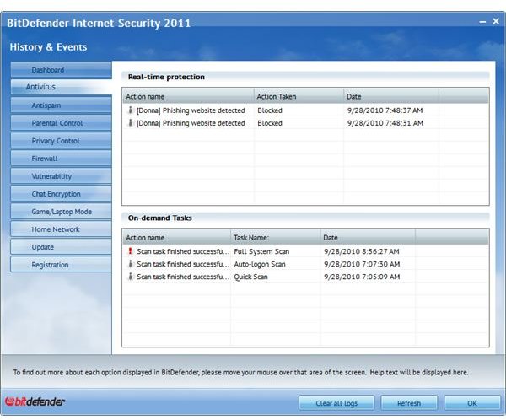Select the Antivirus tab

tap(61, 87)
